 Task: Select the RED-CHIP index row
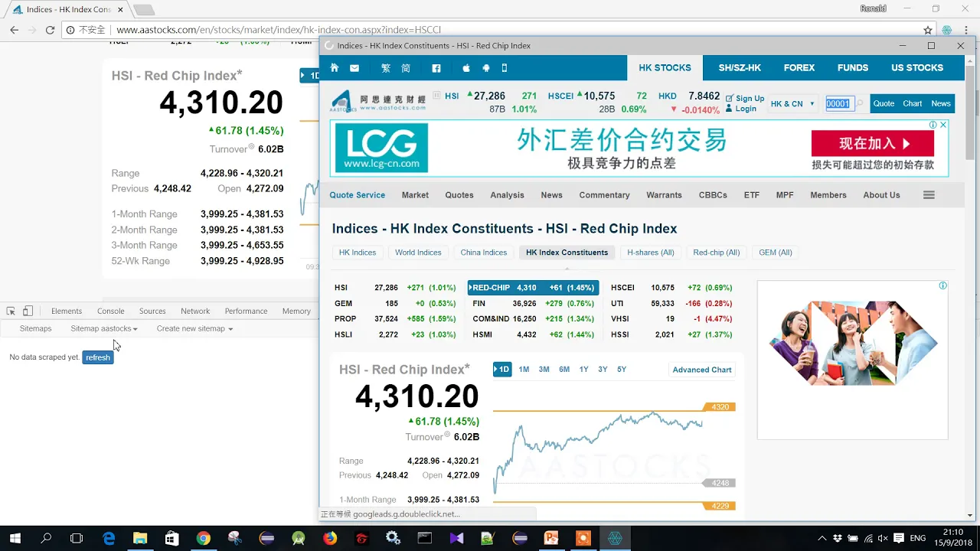pyautogui.click(x=533, y=288)
